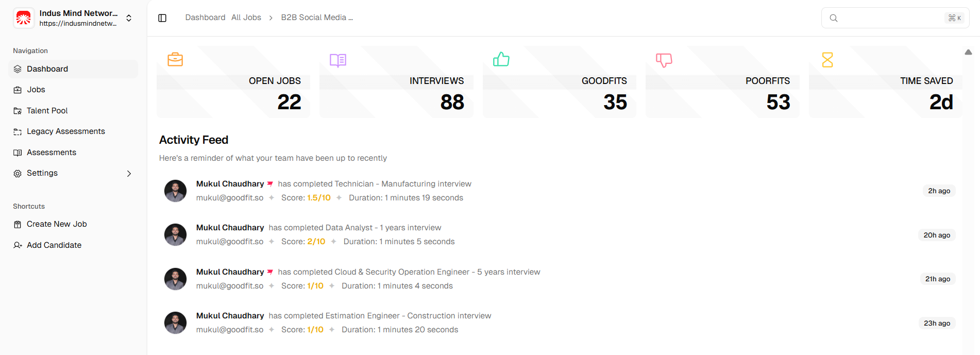
Task: Select Assessments in the sidebar
Action: point(51,153)
